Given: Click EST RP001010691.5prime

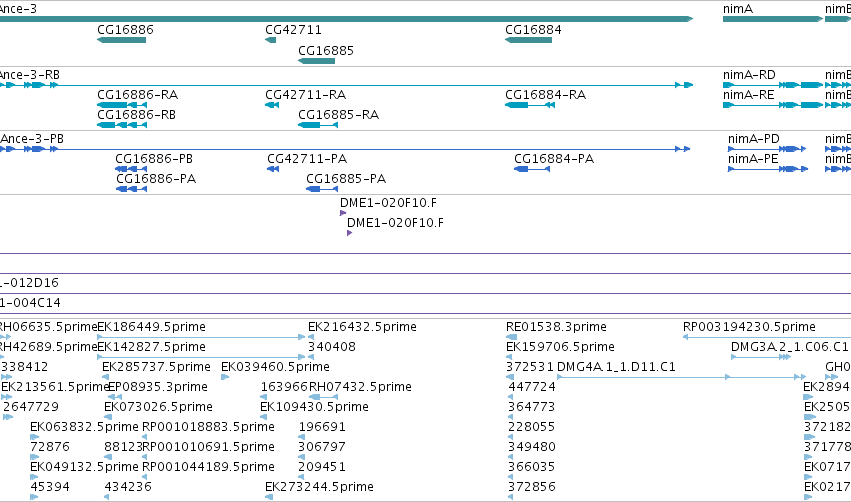Looking at the screenshot, I should click(x=145, y=457).
